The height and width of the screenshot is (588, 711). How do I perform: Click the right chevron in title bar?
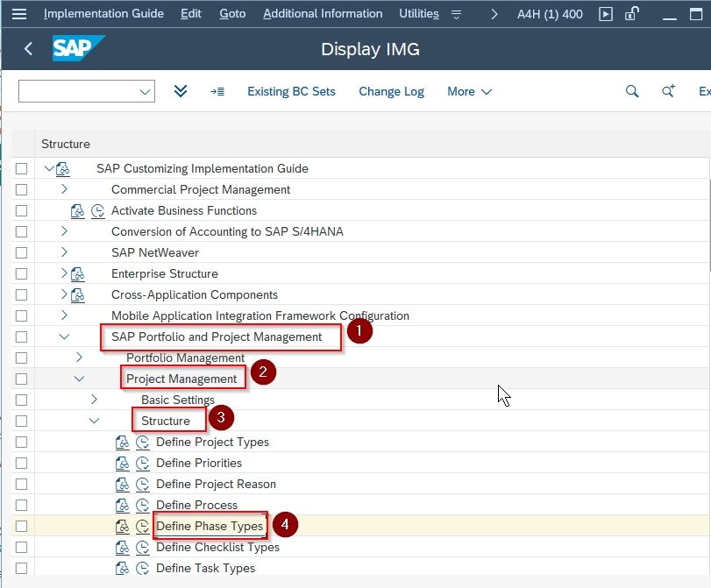coord(494,15)
